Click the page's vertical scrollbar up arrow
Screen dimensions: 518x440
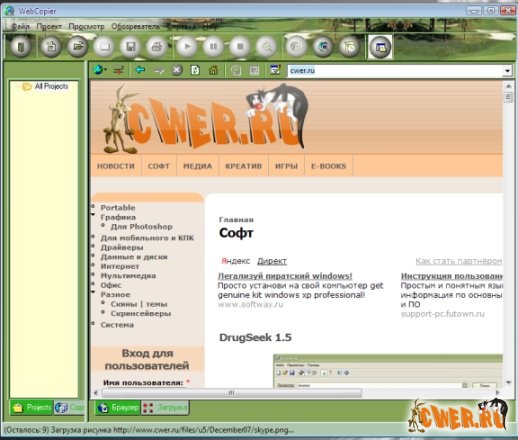(508, 86)
